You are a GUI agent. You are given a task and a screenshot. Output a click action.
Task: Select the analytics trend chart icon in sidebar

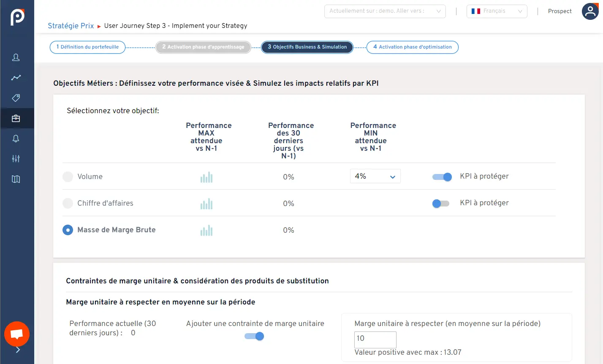[17, 78]
